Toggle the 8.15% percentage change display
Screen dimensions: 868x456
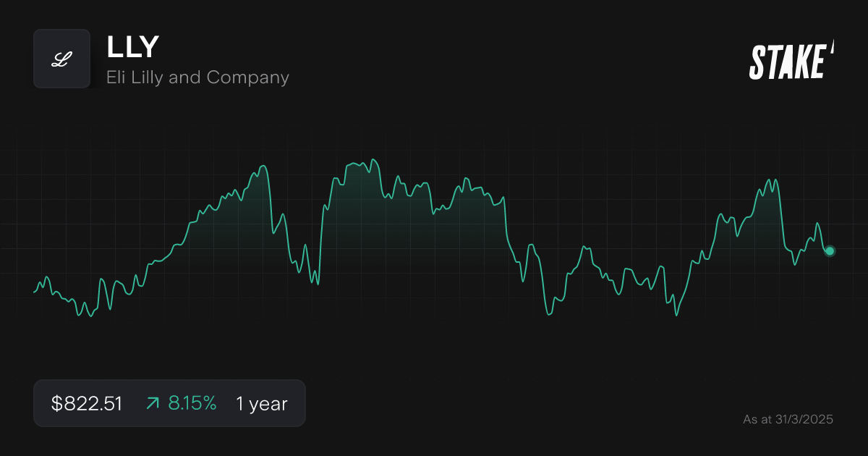(x=192, y=403)
